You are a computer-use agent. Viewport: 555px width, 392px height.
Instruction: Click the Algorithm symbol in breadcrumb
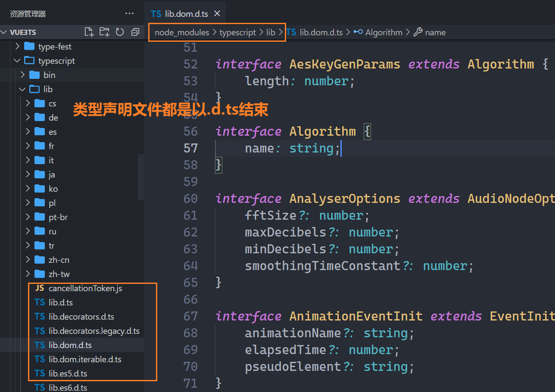click(x=384, y=32)
